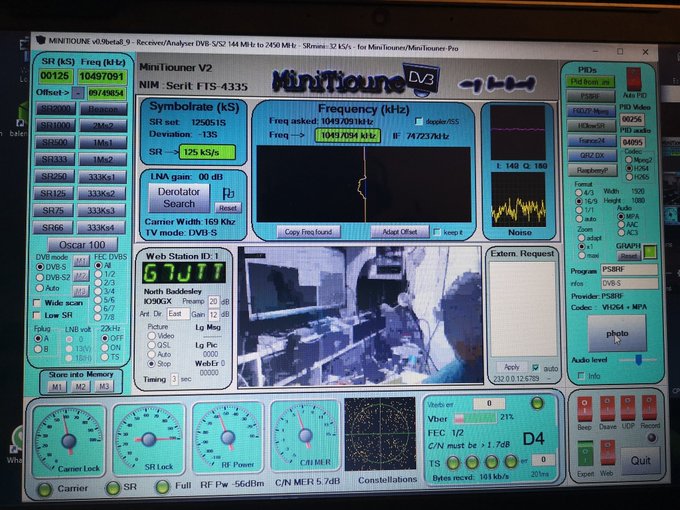Screen dimensions: 680x510
Task: Click the G7JTT callsign display
Action: pyautogui.click(x=184, y=273)
